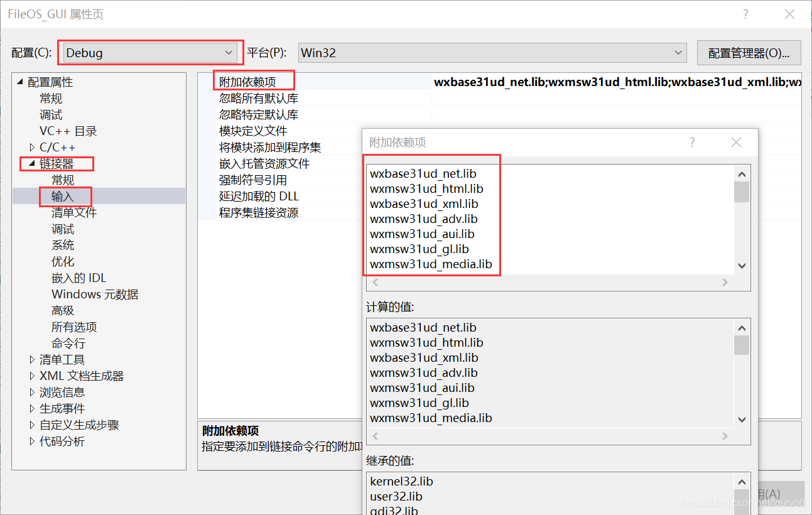The image size is (812, 515).
Task: Select 调试 under 链接器
Action: pos(63,229)
